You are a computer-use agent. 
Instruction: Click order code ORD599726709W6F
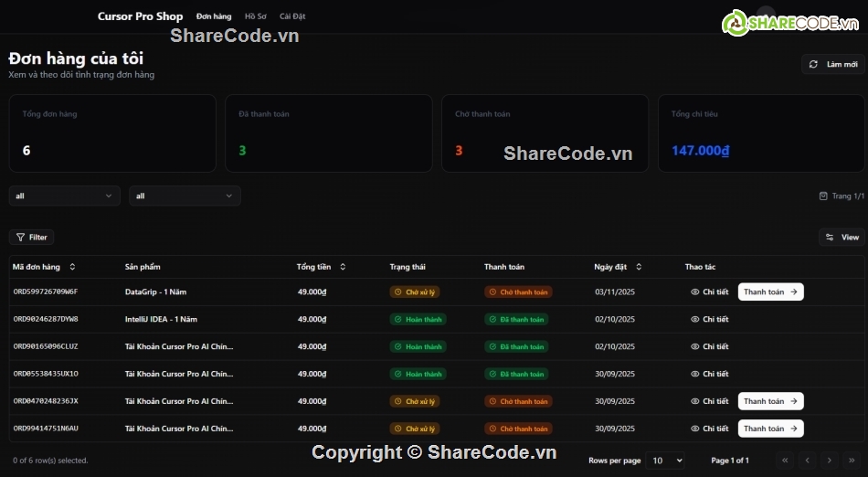(46, 291)
